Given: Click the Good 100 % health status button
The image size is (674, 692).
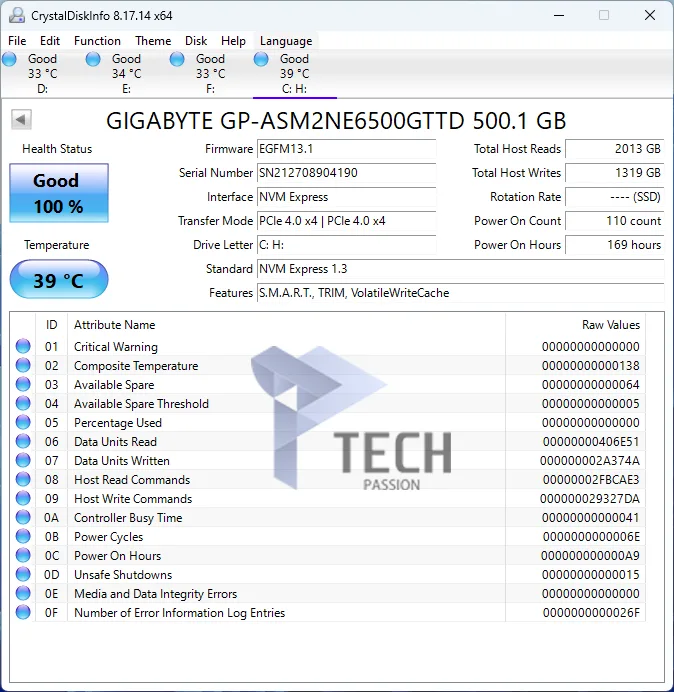Looking at the screenshot, I should (x=59, y=193).
